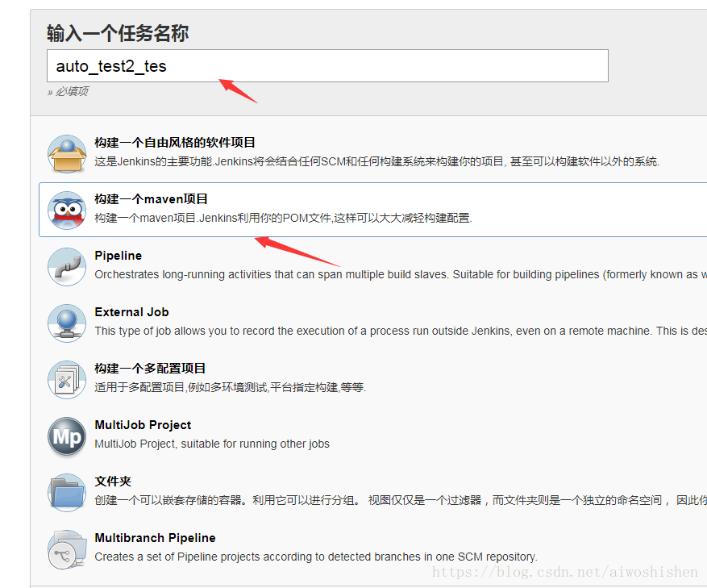Image resolution: width=707 pixels, height=588 pixels.
Task: Select 构建一个自由风格的软件项目 title
Action: tap(175, 143)
